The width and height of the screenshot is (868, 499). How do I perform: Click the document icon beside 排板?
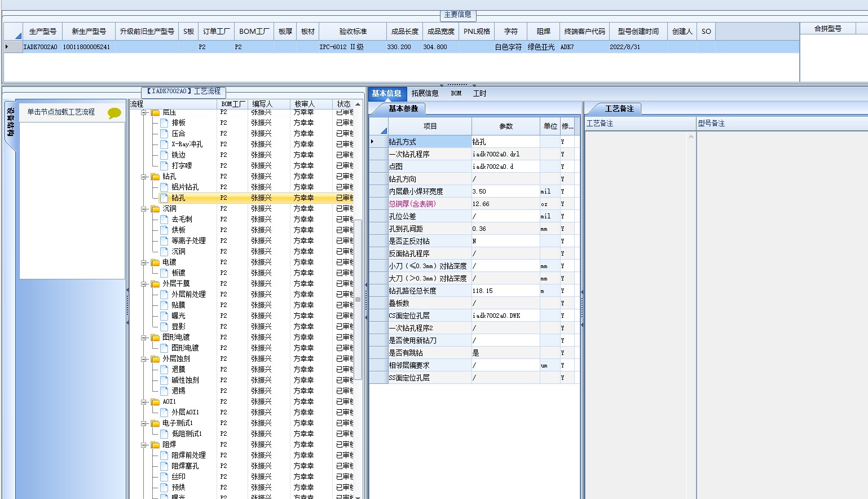[x=164, y=123]
